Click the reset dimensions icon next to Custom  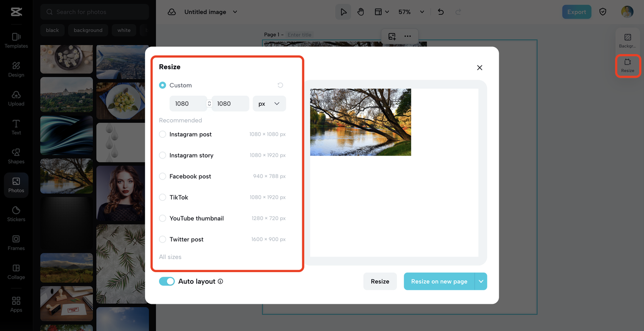pos(280,86)
